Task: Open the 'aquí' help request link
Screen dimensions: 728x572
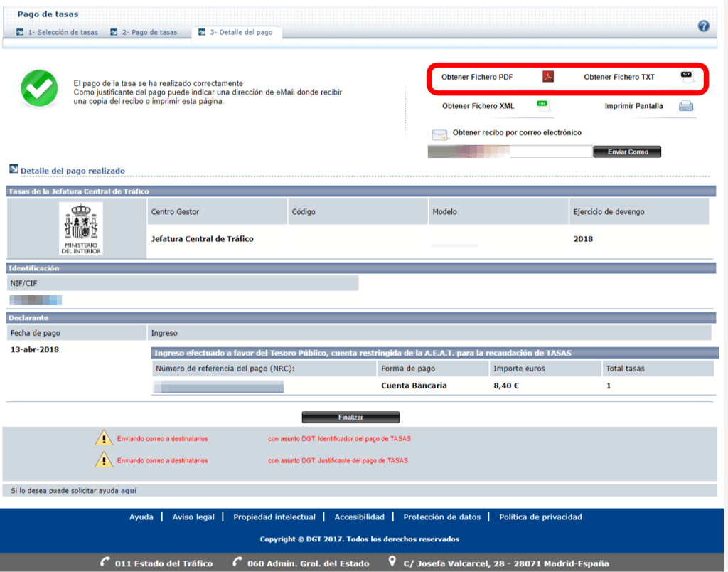Action: click(129, 490)
